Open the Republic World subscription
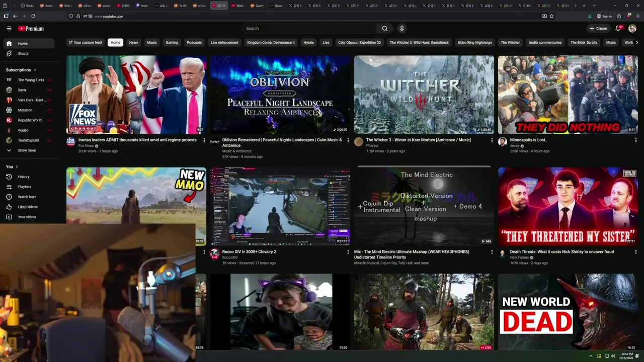Screen dimensions: 644x362 28,120
